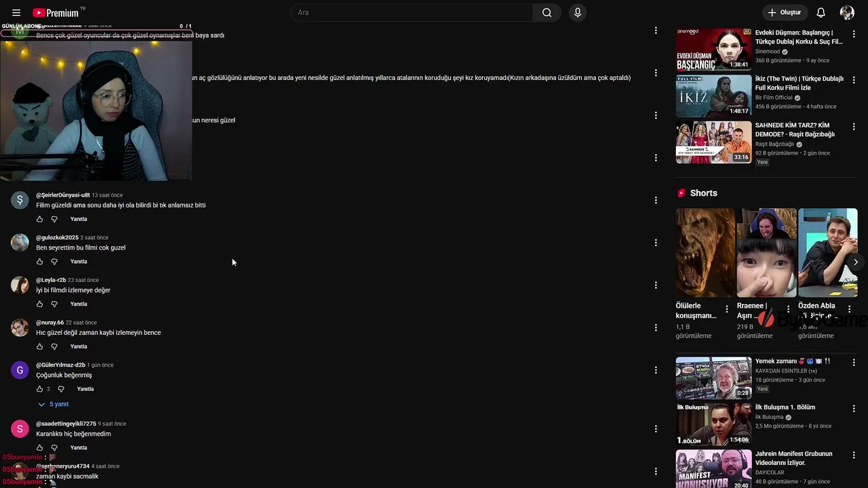
Task: Focus the Ara search field
Action: (412, 13)
